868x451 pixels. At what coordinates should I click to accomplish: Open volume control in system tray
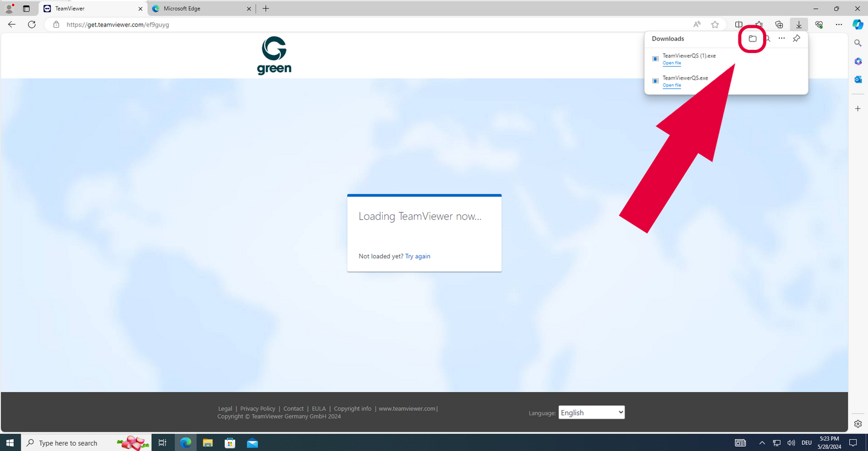[x=791, y=443]
